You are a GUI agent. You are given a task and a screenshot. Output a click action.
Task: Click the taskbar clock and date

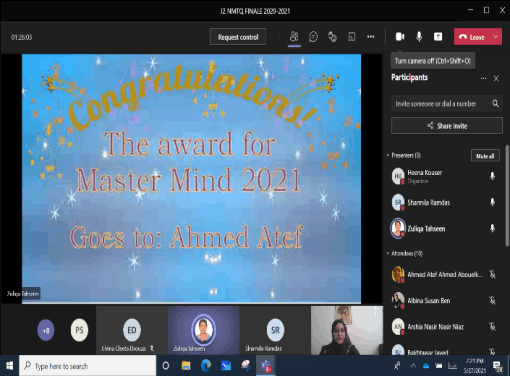[475, 366]
